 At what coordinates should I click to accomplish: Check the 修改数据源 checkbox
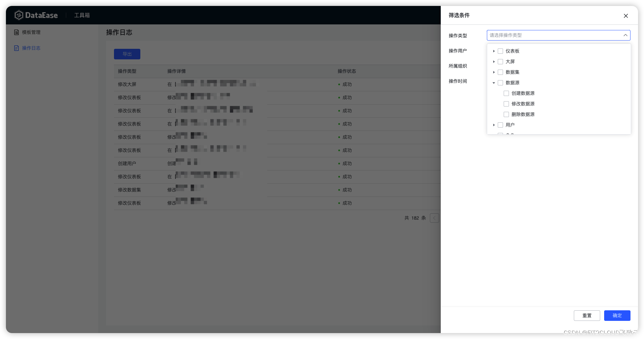tap(506, 104)
